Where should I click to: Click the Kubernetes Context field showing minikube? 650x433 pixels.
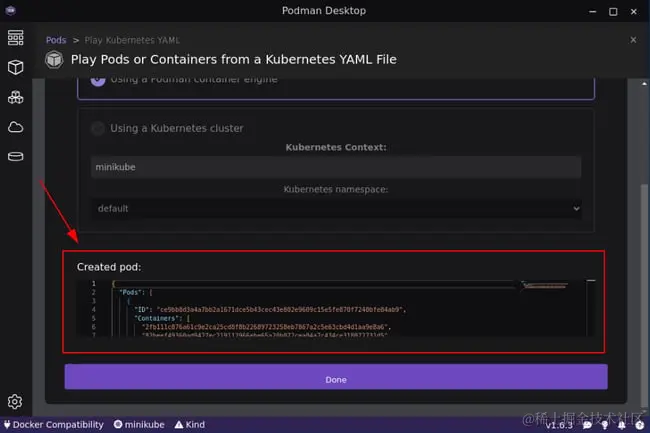coord(336,167)
